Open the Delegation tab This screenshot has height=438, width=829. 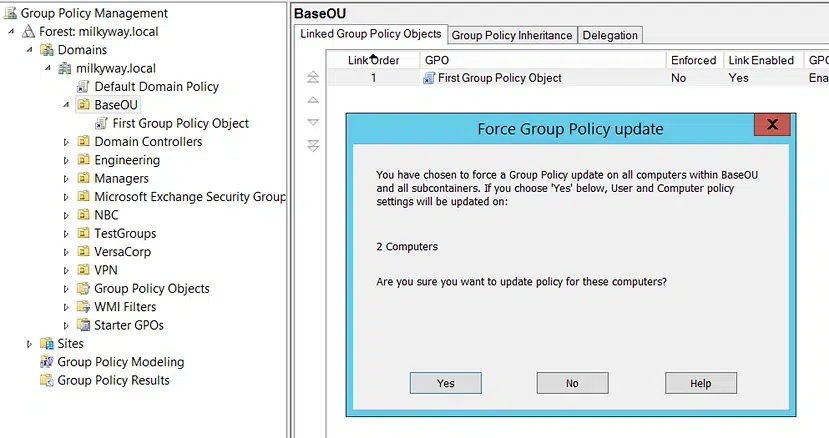(x=610, y=35)
